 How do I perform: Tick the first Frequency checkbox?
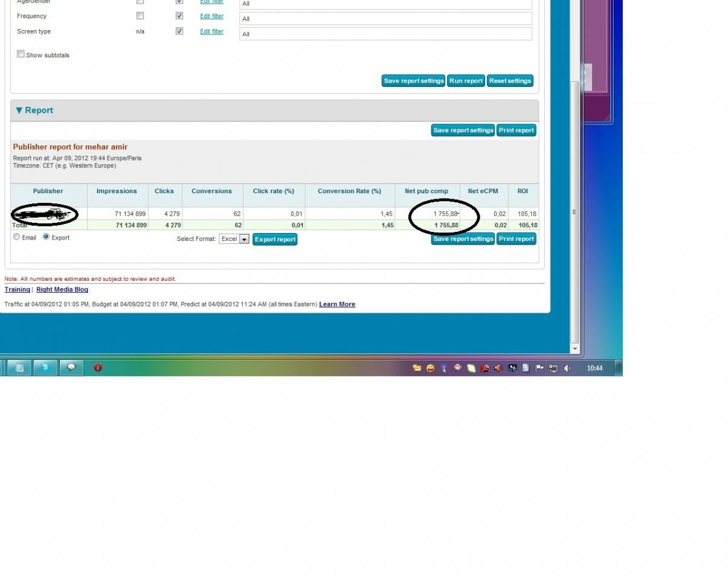pyautogui.click(x=140, y=16)
